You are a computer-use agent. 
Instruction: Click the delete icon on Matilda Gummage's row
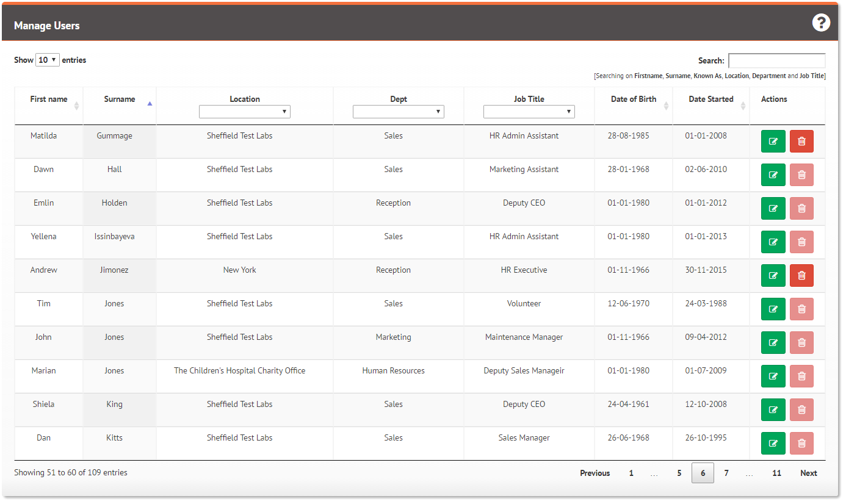pyautogui.click(x=801, y=141)
